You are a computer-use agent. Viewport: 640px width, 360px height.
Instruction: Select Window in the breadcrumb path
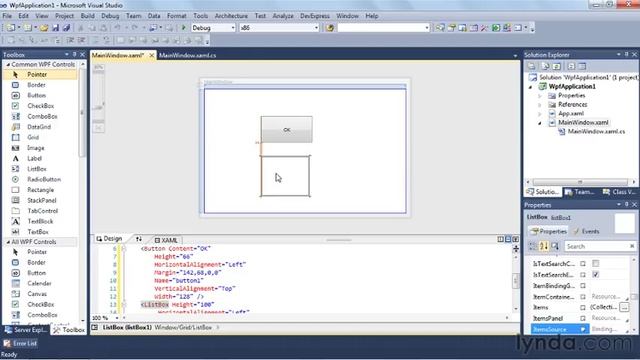point(165,327)
